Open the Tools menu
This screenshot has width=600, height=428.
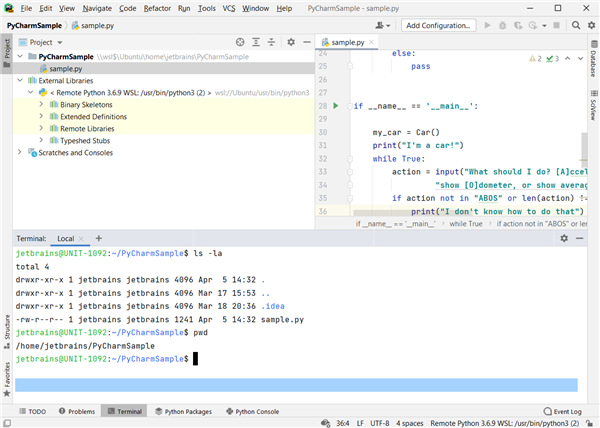click(207, 8)
